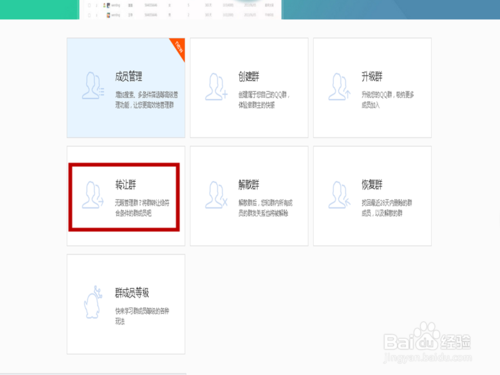This screenshot has width=500, height=375.
Task: Click the member table preview image at top
Action: click(180, 9)
